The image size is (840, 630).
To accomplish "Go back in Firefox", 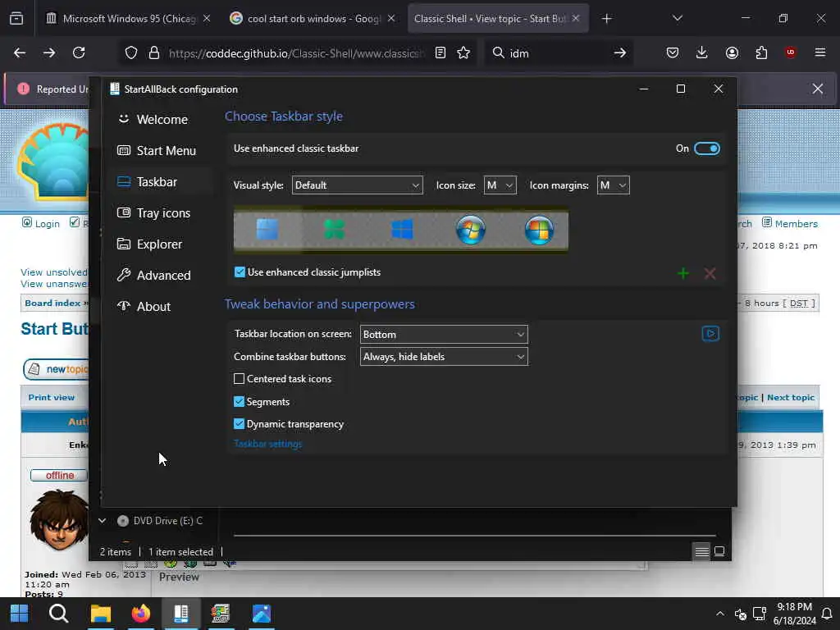I will (20, 52).
